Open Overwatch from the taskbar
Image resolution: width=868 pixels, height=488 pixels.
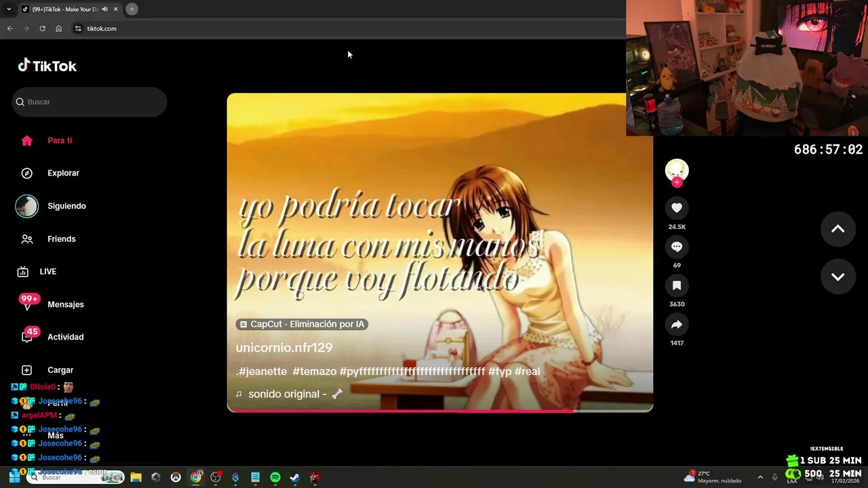click(176, 477)
